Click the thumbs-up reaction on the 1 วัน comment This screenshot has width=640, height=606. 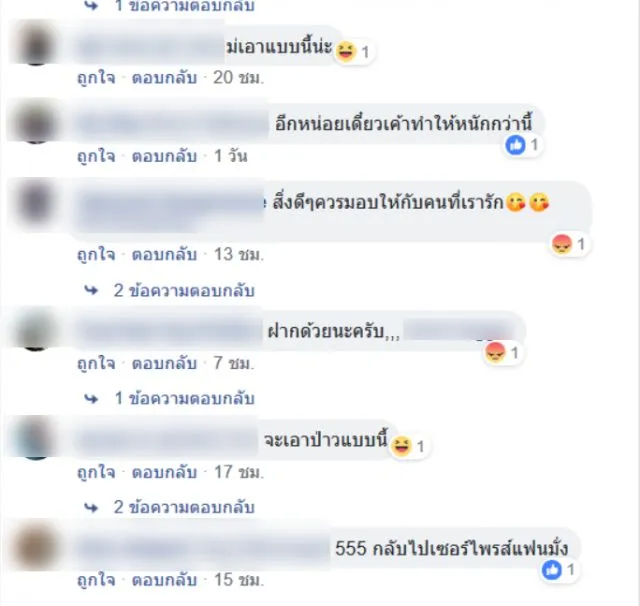tap(516, 145)
